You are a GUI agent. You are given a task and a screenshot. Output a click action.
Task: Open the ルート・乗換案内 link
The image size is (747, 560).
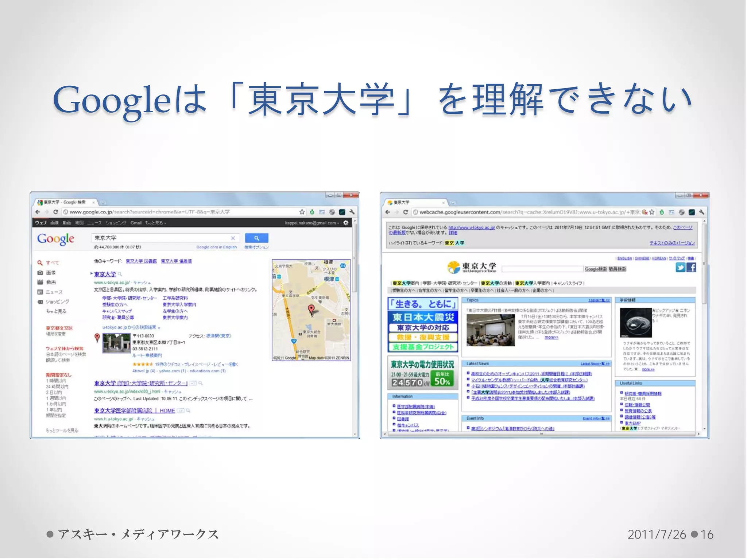147,355
